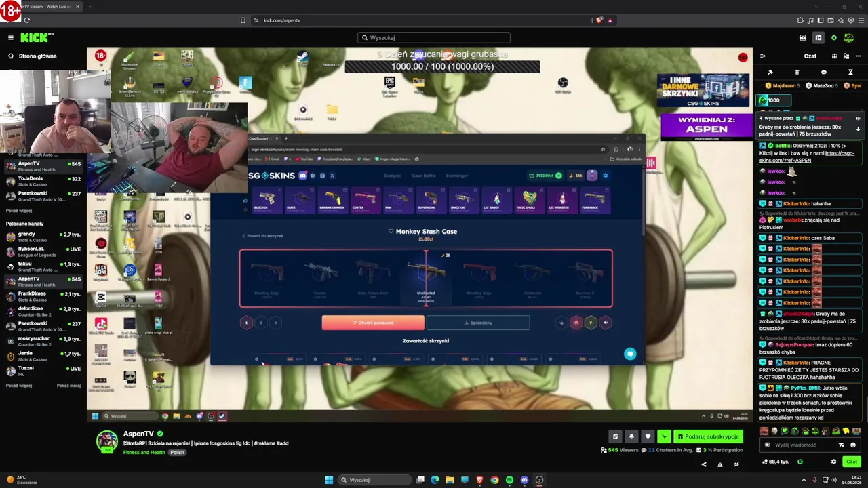
Task: Collapse recommended list with Pokaż mniej
Action: pyautogui.click(x=68, y=386)
